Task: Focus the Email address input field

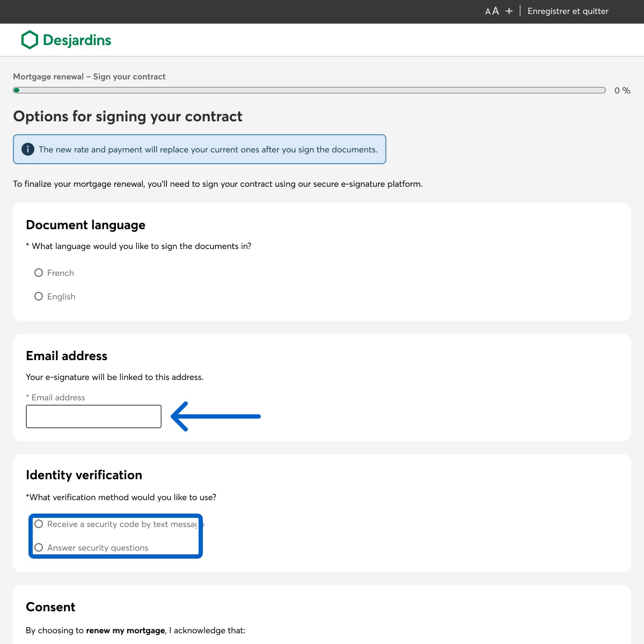Action: click(93, 416)
